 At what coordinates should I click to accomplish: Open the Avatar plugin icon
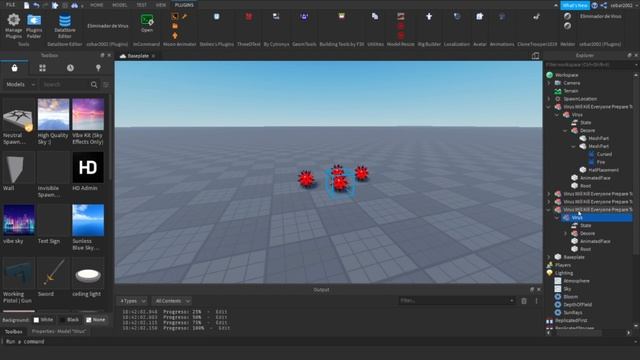[480, 17]
